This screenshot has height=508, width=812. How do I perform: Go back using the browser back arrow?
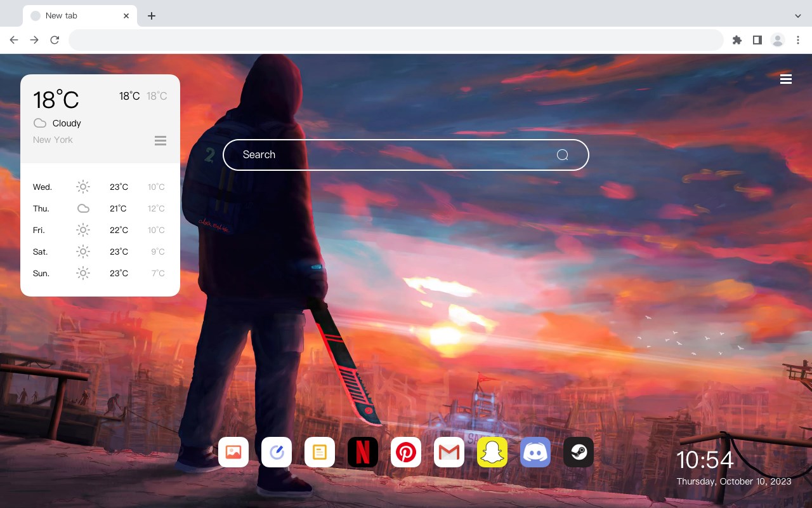(x=14, y=40)
